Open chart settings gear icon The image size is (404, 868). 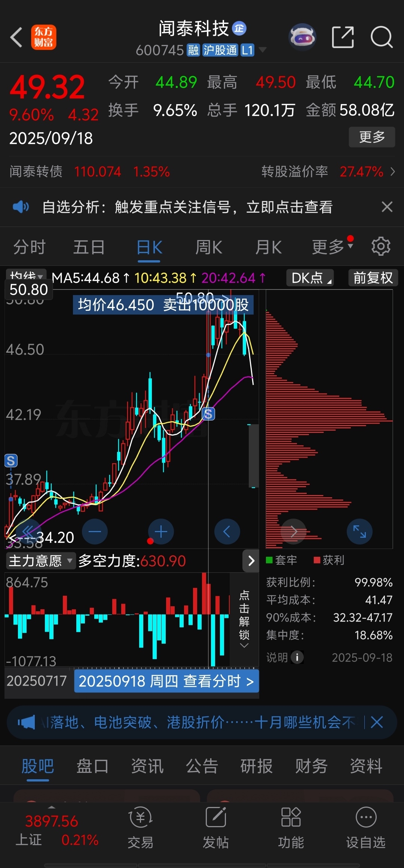click(381, 246)
